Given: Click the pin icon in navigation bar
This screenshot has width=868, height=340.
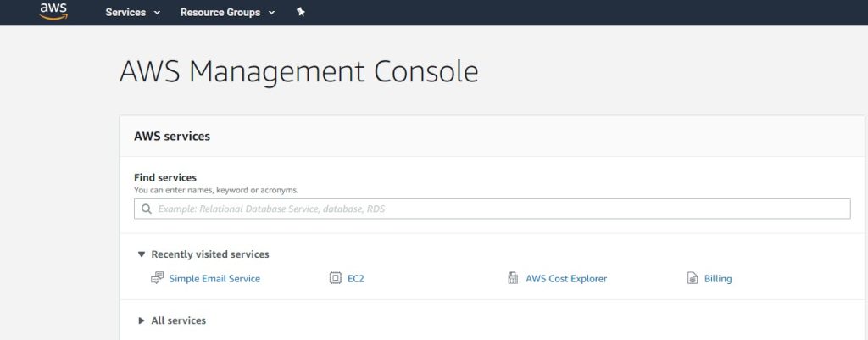Looking at the screenshot, I should pyautogui.click(x=301, y=12).
